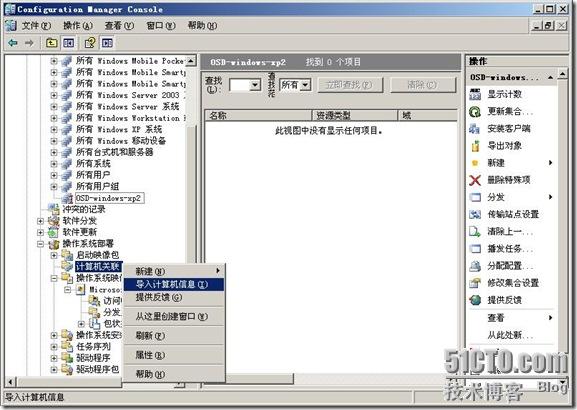
Task: Click the 驱动程序包 folder icon
Action: tap(67, 369)
